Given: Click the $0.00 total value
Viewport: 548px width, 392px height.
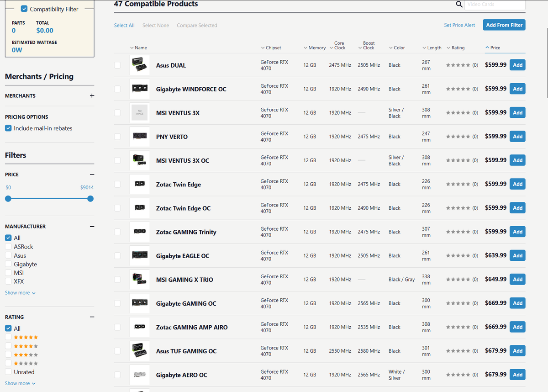Looking at the screenshot, I should (45, 31).
